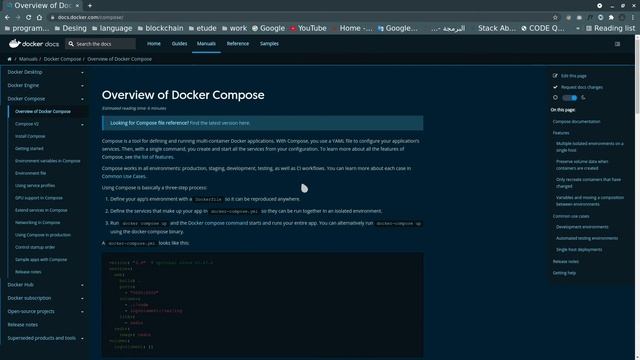Click the dark mode moon icon
Viewport: 640px width, 360px height.
pyautogui.click(x=583, y=98)
